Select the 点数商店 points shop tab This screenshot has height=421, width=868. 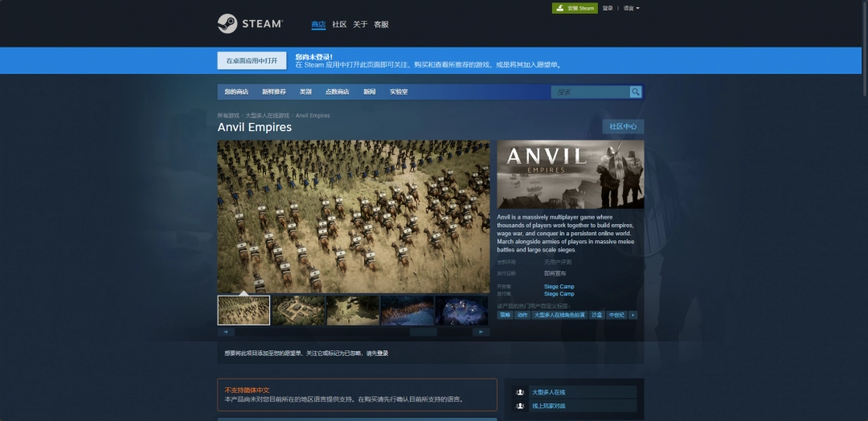point(337,92)
